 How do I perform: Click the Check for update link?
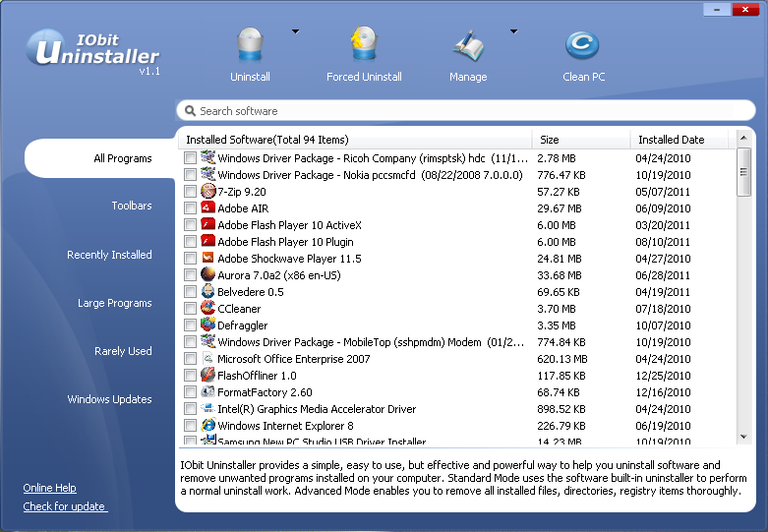pyautogui.click(x=65, y=506)
